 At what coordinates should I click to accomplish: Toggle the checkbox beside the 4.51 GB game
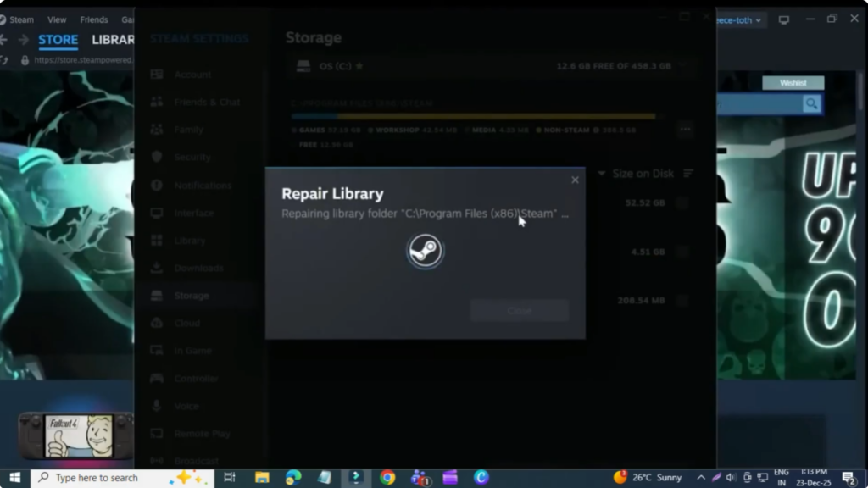point(682,251)
